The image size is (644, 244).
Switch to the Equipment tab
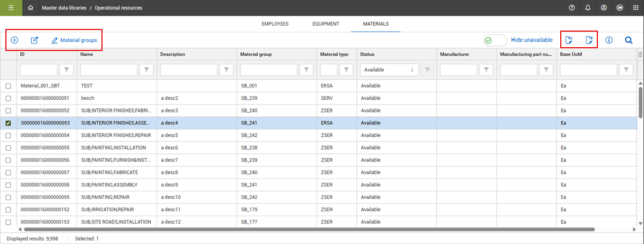[325, 24]
